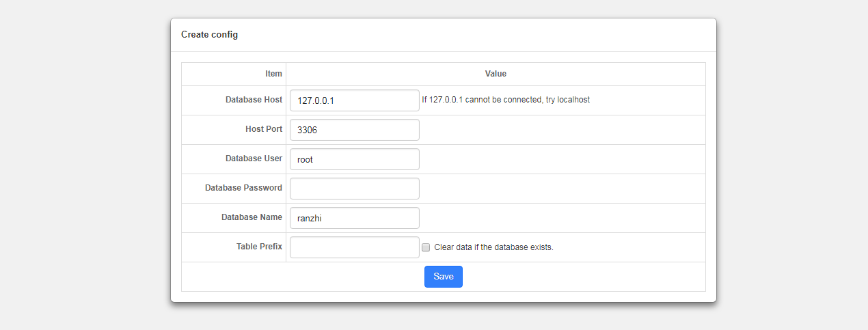Focus the Database Name field with ranzhi
Viewport: 868px width, 330px height.
354,218
